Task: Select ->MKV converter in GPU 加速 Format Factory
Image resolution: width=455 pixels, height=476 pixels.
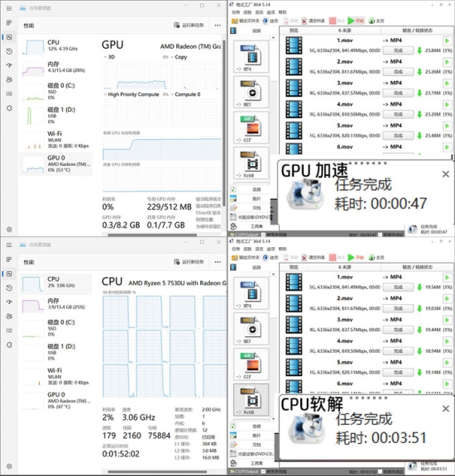Action: tap(251, 92)
